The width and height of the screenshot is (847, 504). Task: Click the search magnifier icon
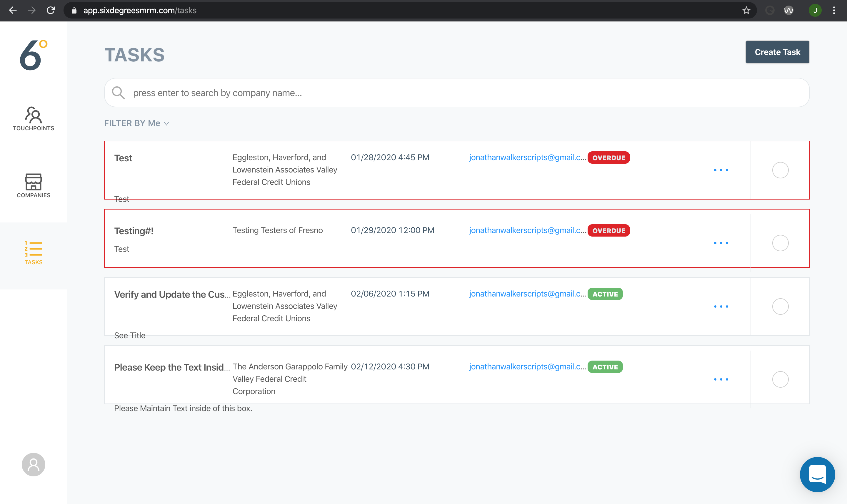[118, 92]
